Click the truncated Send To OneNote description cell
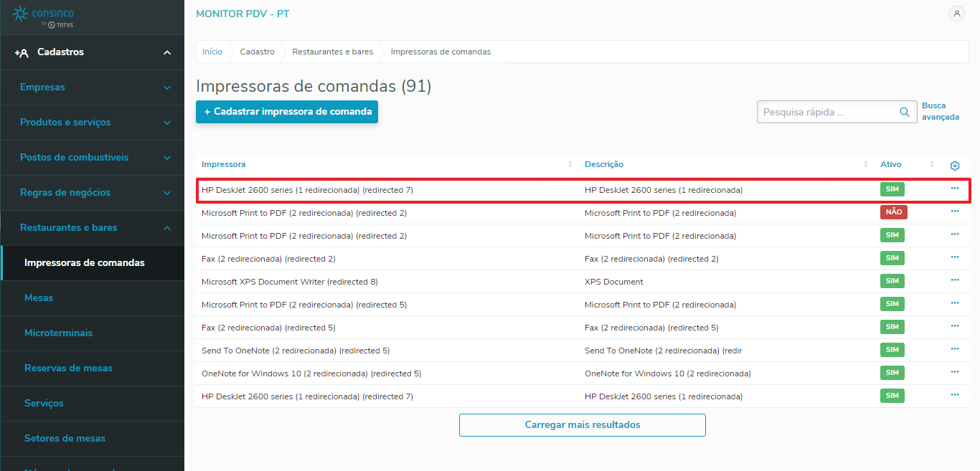This screenshot has width=980, height=471. [x=664, y=351]
